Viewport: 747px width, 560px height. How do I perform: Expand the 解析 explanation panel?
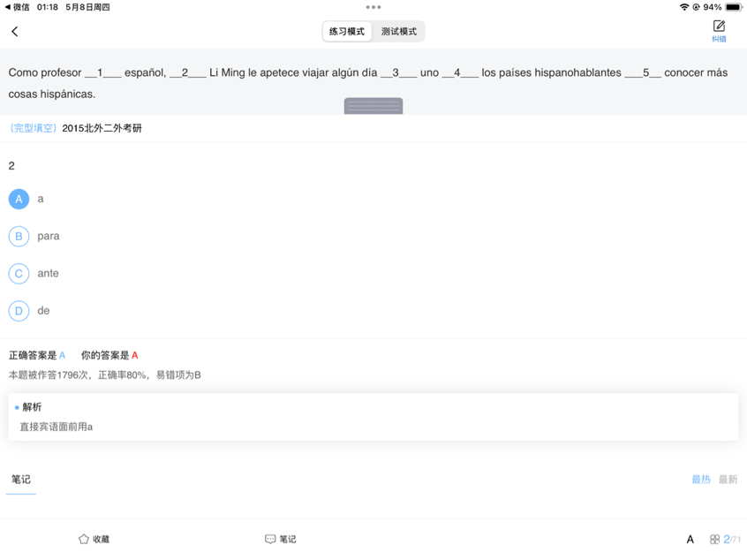pos(34,407)
